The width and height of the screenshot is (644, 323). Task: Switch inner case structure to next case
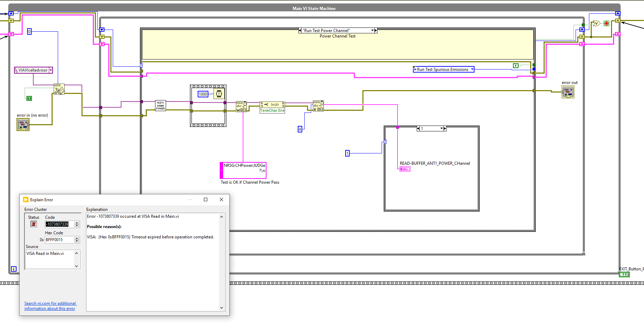click(x=445, y=129)
